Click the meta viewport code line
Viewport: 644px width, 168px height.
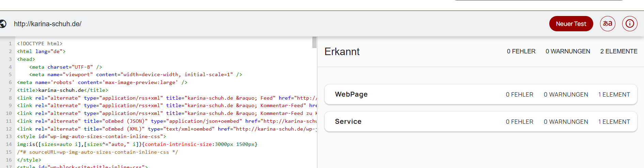[136, 74]
